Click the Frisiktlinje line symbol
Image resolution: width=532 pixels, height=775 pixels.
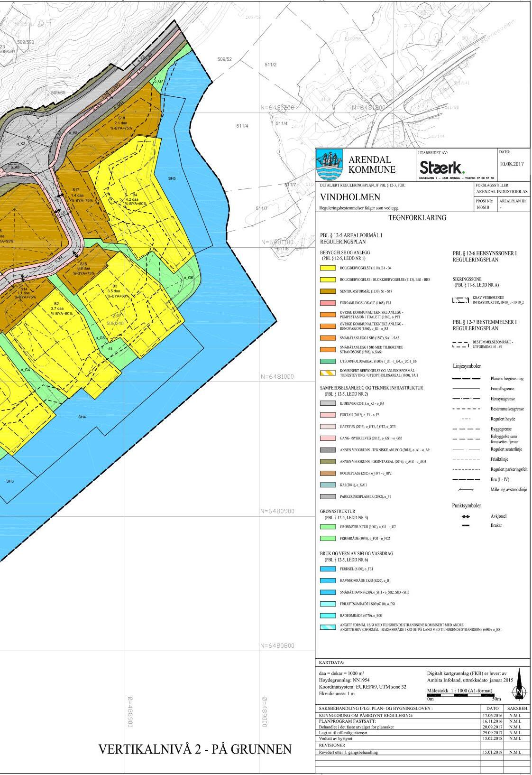point(467,459)
